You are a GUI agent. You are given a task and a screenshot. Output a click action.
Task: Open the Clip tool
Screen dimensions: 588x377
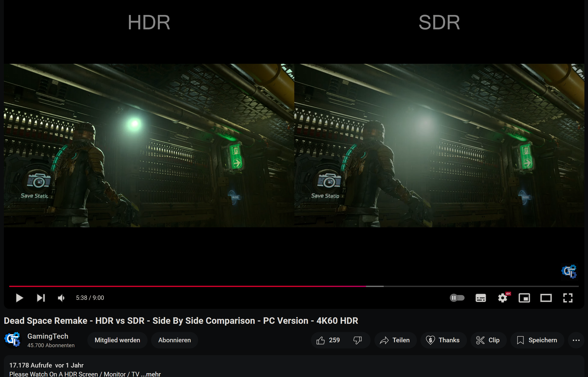tap(488, 340)
